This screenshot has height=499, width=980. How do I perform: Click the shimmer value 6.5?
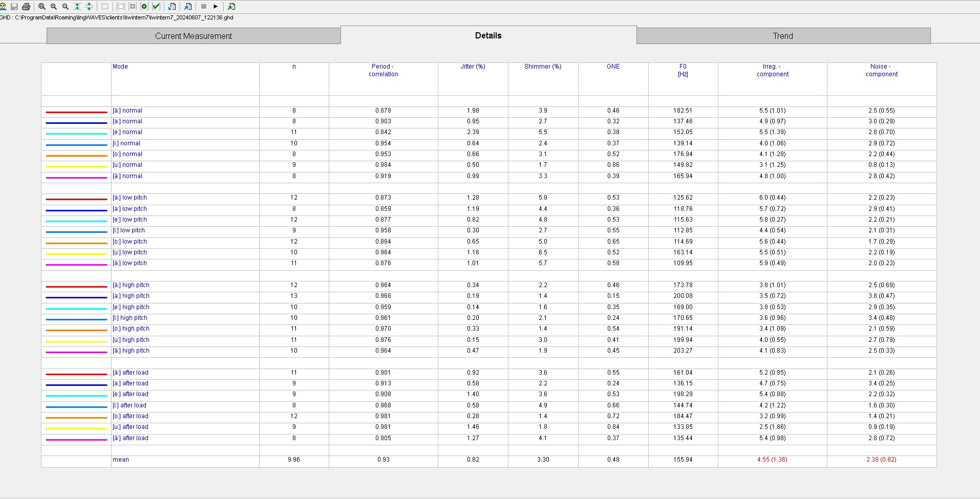coord(543,252)
